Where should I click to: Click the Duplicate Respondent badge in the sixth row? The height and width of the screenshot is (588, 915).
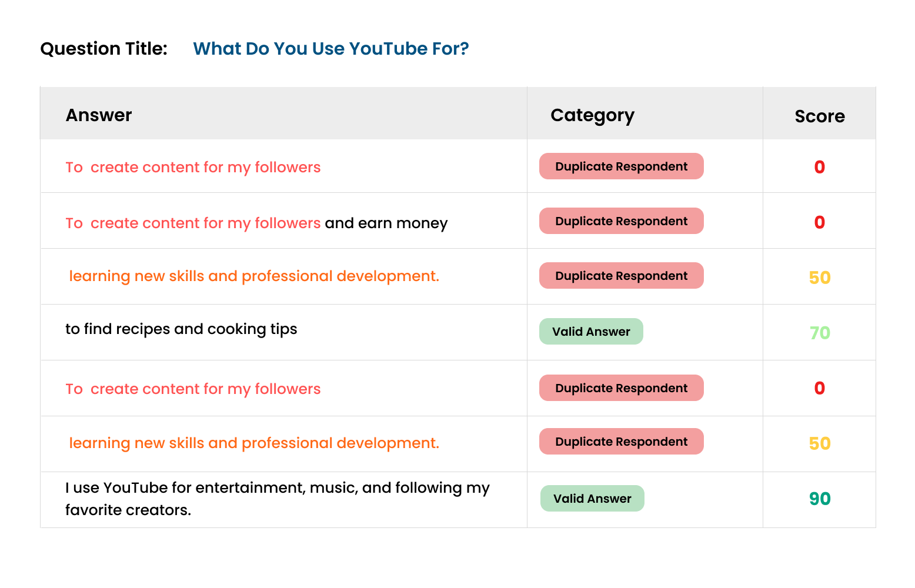(x=622, y=442)
